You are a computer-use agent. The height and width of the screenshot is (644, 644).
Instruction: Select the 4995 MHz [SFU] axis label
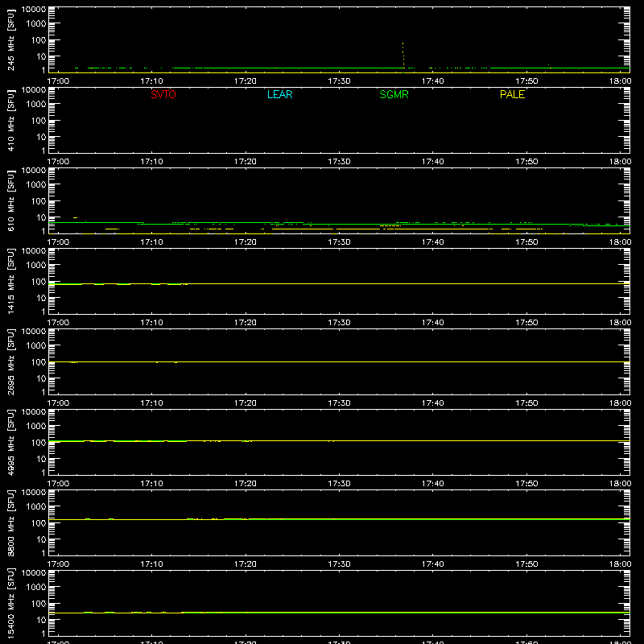pyautogui.click(x=10, y=442)
